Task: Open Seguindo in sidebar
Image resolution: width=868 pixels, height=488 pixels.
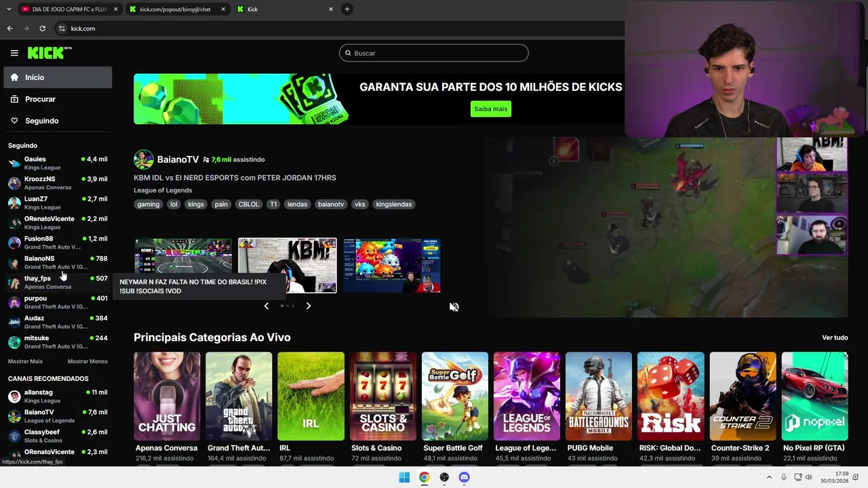Action: pos(58,121)
